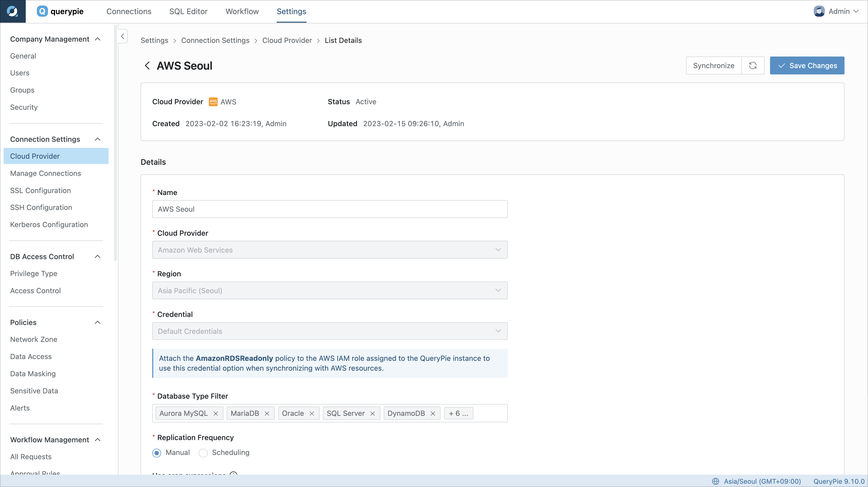Collapse the Company Management section
868x487 pixels.
pos(98,39)
